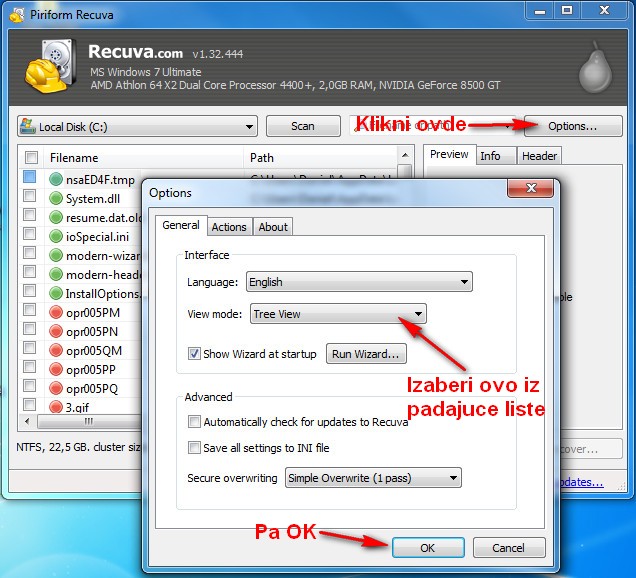Open the Local Disk (C:) drive dropdown
Viewport: 636px width, 578px height.
[x=138, y=127]
